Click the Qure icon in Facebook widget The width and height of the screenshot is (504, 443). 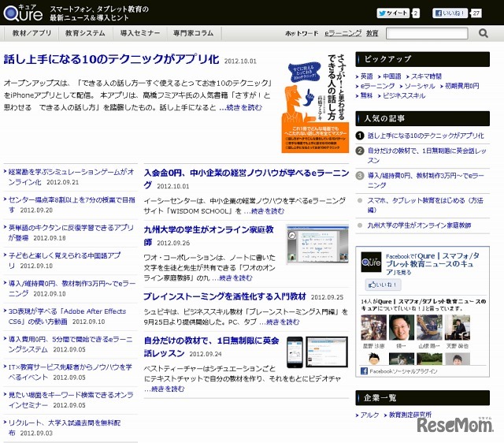tap(371, 262)
